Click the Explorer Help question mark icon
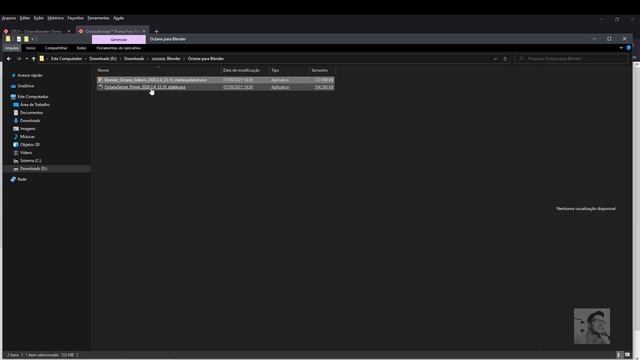 pyautogui.click(x=629, y=48)
